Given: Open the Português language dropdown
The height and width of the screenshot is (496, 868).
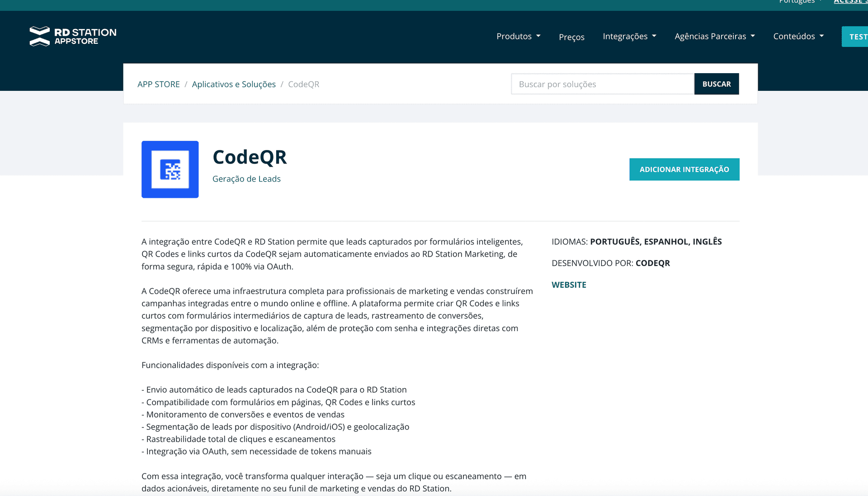Looking at the screenshot, I should (x=797, y=2).
